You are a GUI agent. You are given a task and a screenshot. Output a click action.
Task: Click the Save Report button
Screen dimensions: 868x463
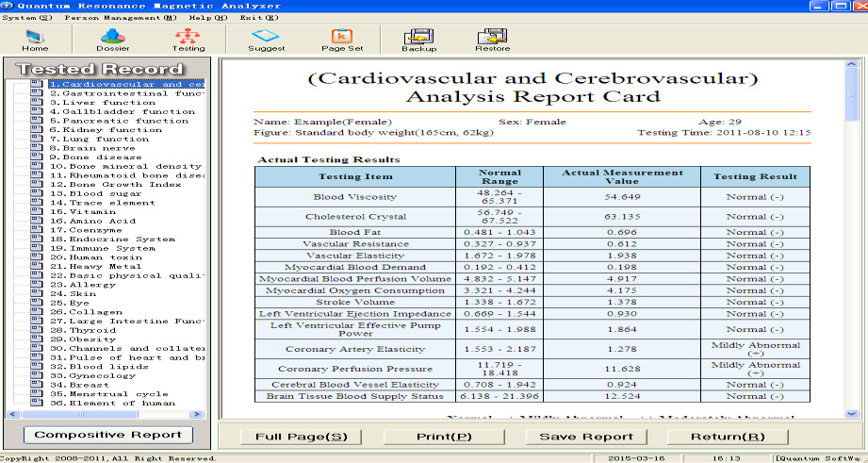tap(586, 437)
